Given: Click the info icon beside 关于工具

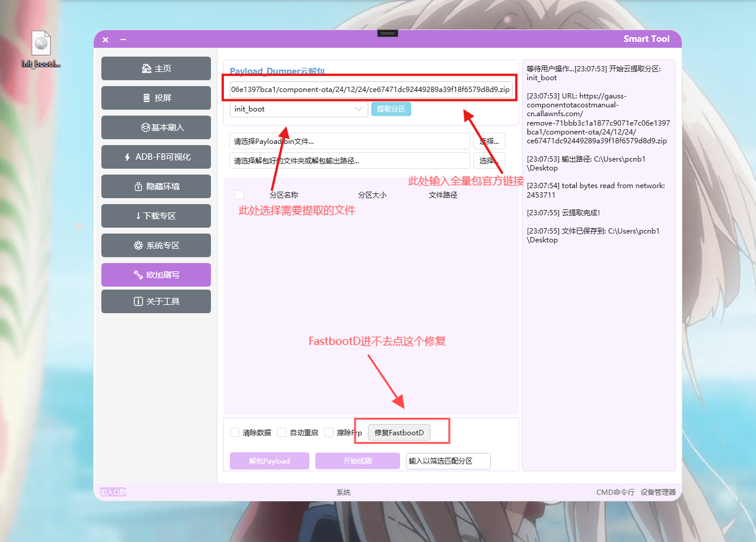Looking at the screenshot, I should (138, 301).
